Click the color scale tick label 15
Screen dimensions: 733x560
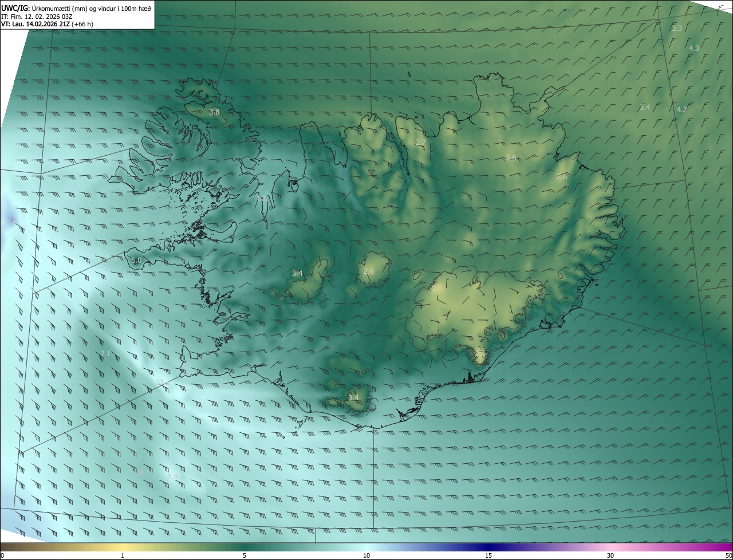click(488, 555)
